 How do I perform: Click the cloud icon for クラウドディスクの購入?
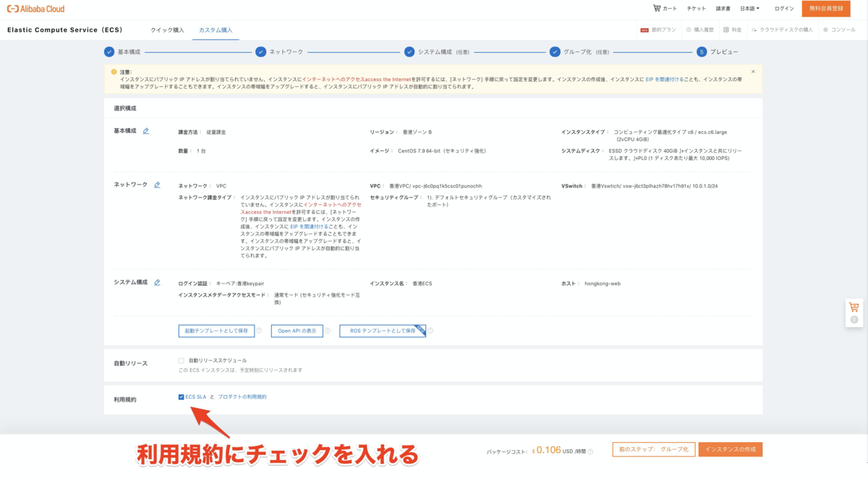pos(754,30)
